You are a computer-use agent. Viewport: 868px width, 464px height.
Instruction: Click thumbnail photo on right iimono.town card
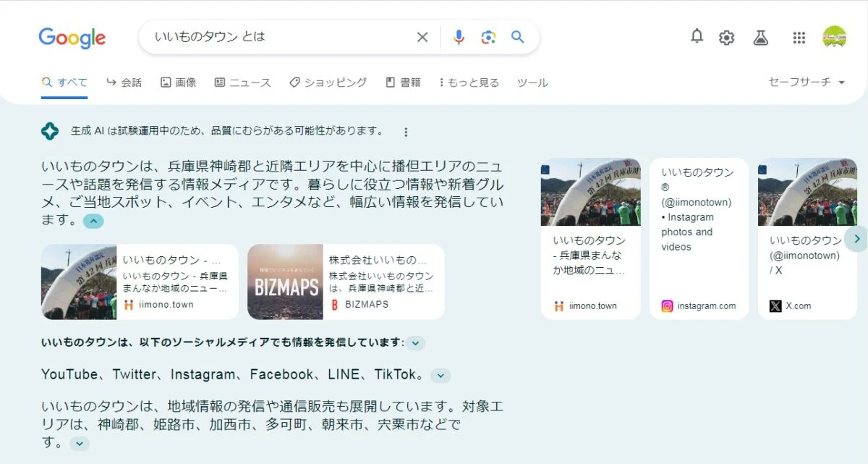(x=590, y=192)
